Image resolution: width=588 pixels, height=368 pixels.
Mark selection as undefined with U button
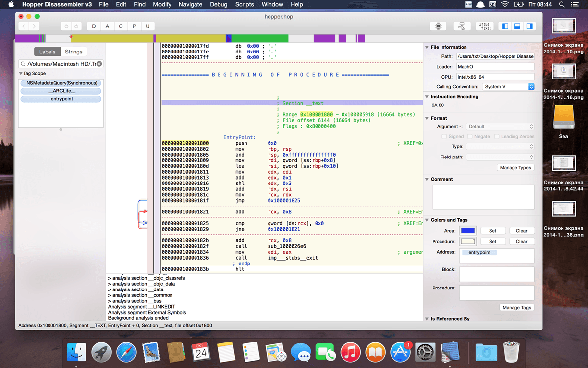click(147, 26)
